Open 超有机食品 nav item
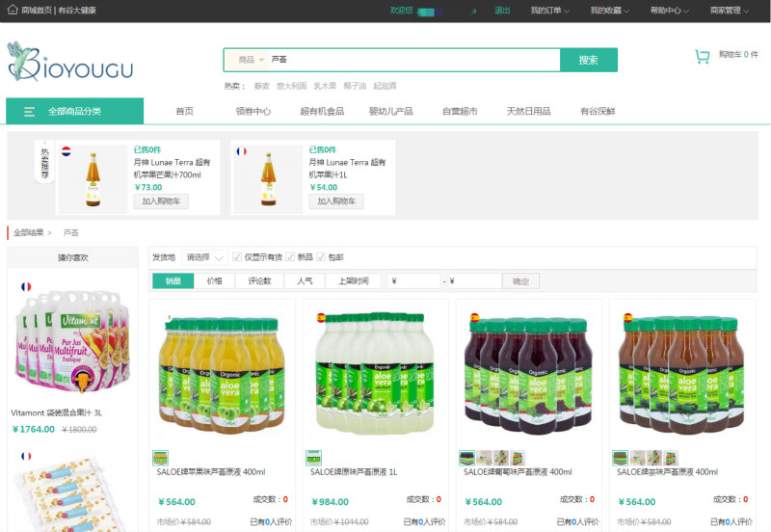 322,112
